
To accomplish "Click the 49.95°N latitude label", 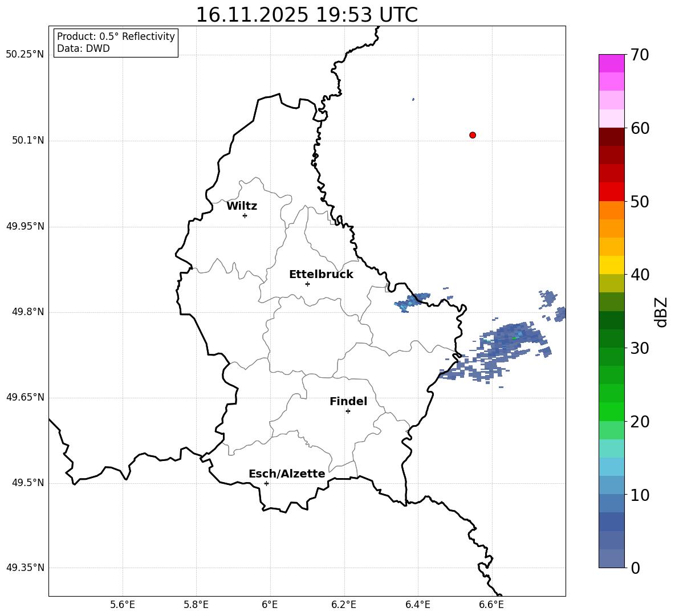I will coord(25,226).
